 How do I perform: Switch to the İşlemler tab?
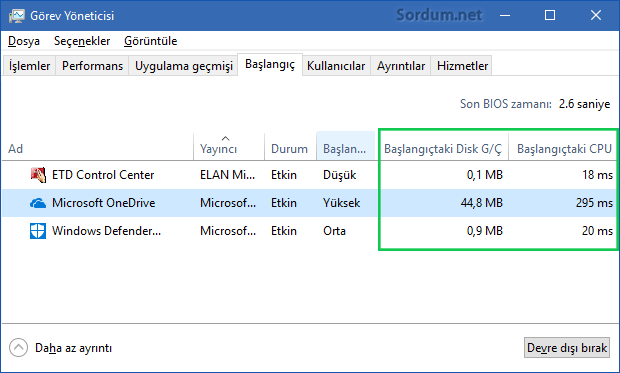tap(29, 66)
